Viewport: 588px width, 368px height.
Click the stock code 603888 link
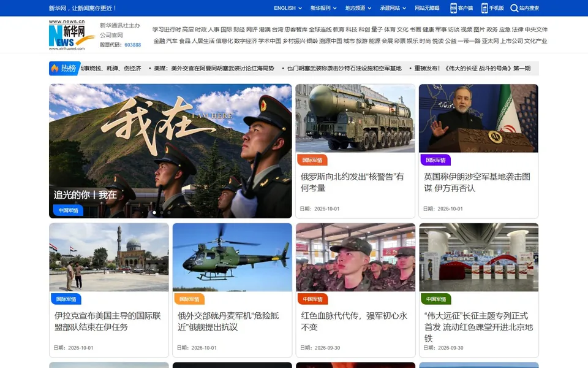(133, 45)
